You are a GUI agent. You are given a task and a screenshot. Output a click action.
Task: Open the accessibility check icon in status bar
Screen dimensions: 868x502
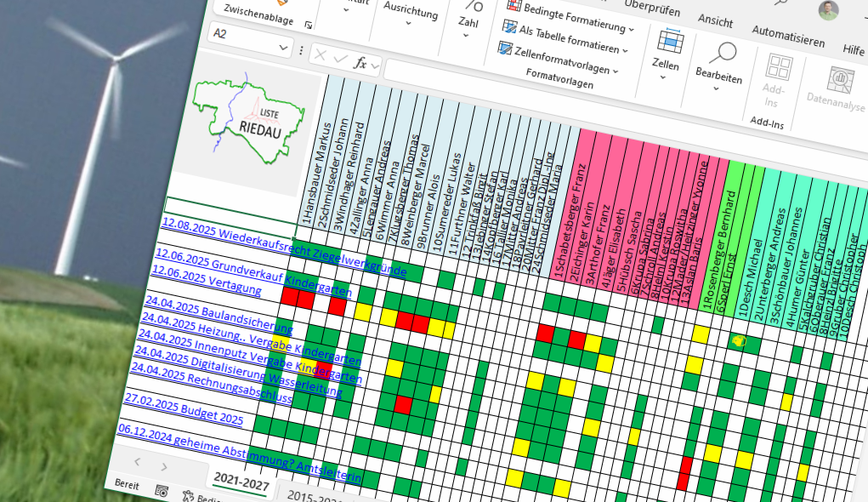[x=189, y=495]
